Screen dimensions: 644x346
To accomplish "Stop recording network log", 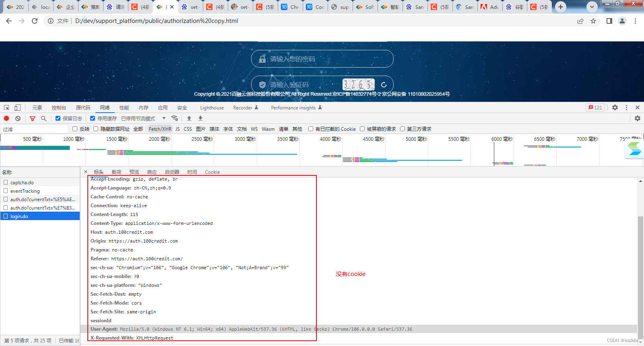I will [x=6, y=118].
